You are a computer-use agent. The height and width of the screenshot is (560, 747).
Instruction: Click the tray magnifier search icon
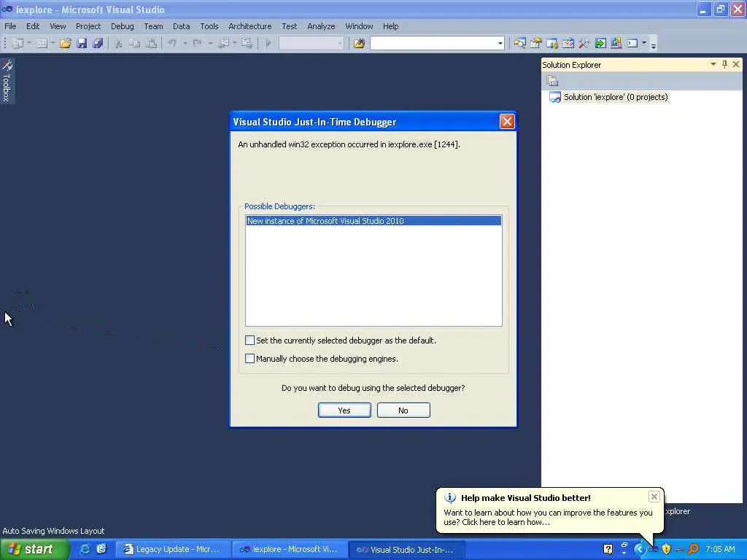pos(693,549)
